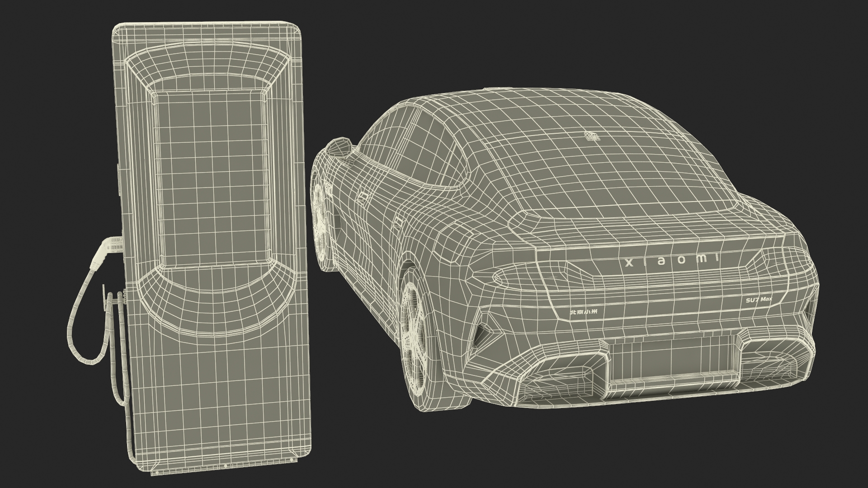Image resolution: width=868 pixels, height=488 pixels.
Task: Click the side mirror of the car
Action: [x=338, y=147]
